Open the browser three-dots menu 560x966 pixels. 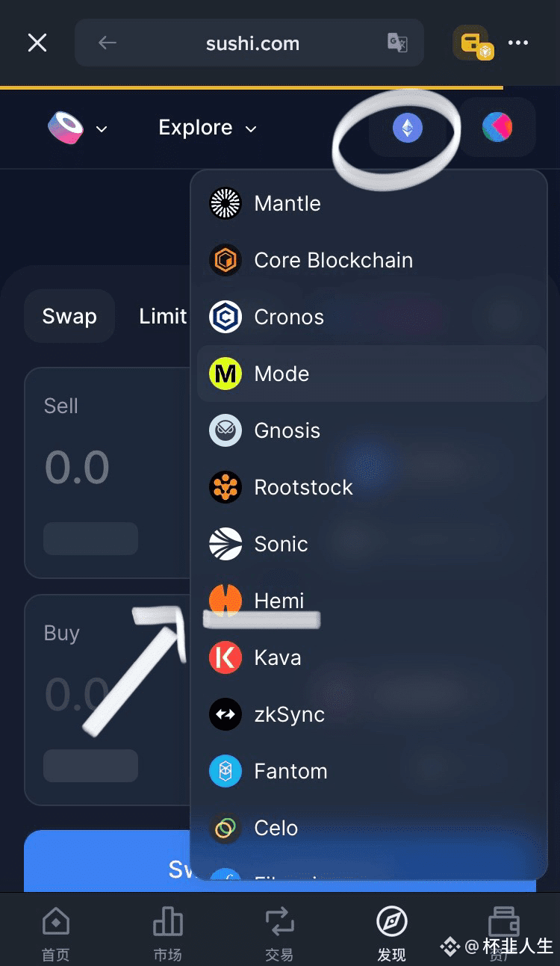(x=518, y=43)
